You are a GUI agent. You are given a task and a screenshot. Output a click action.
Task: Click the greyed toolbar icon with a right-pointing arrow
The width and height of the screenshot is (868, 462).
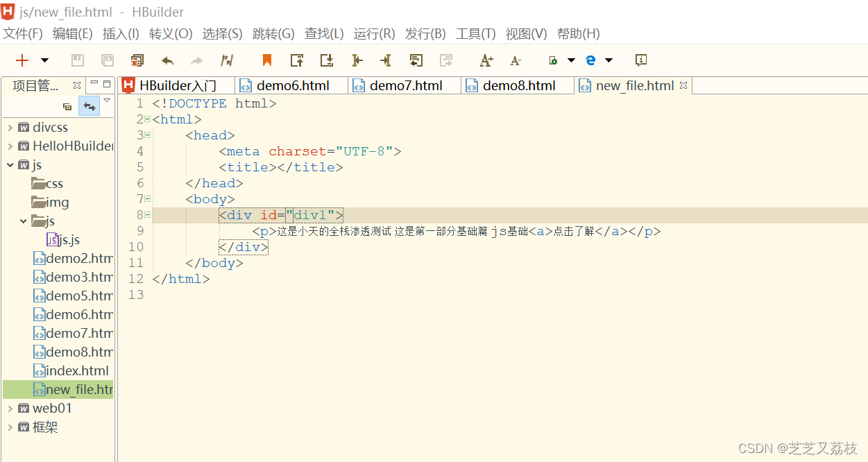pos(446,60)
